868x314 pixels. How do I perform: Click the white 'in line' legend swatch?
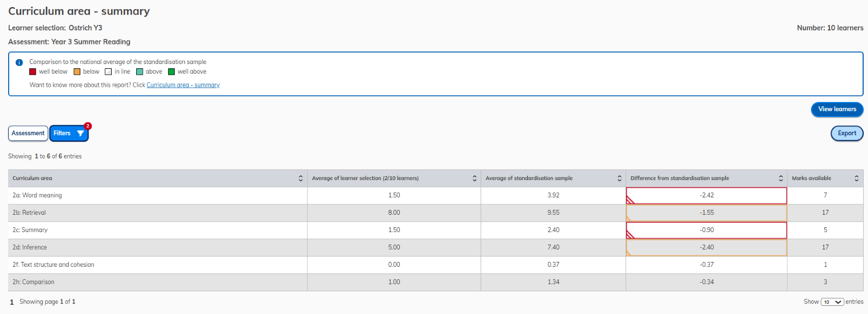[108, 72]
